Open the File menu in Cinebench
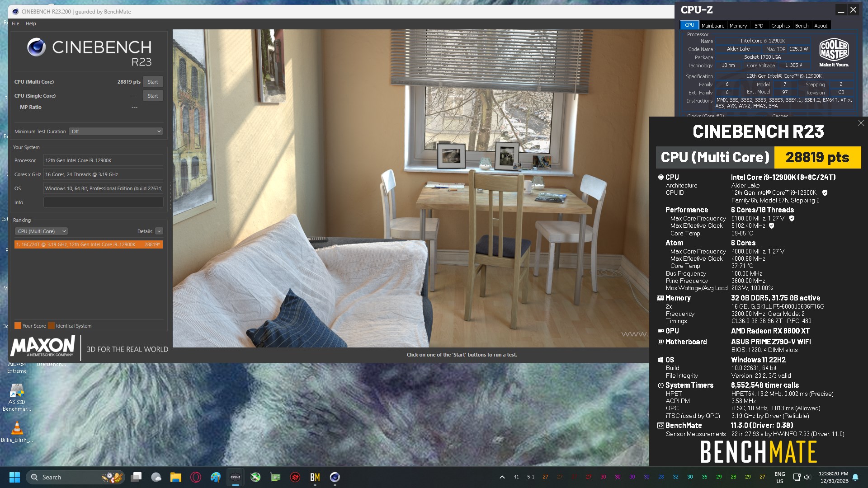This screenshot has width=868, height=488. [15, 23]
